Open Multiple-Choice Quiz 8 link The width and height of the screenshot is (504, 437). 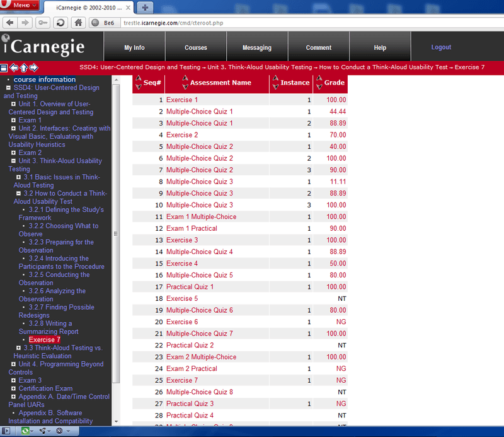199,392
